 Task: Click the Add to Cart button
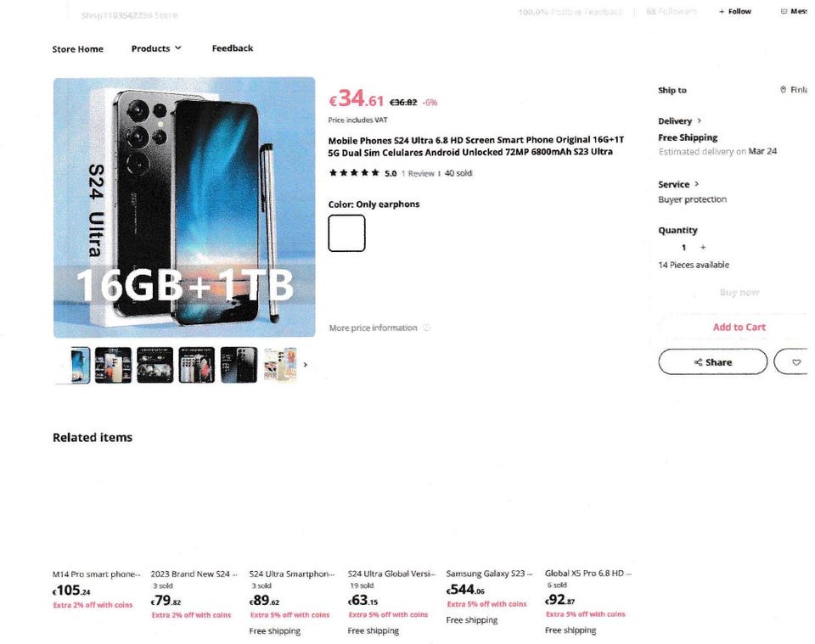pyautogui.click(x=739, y=327)
